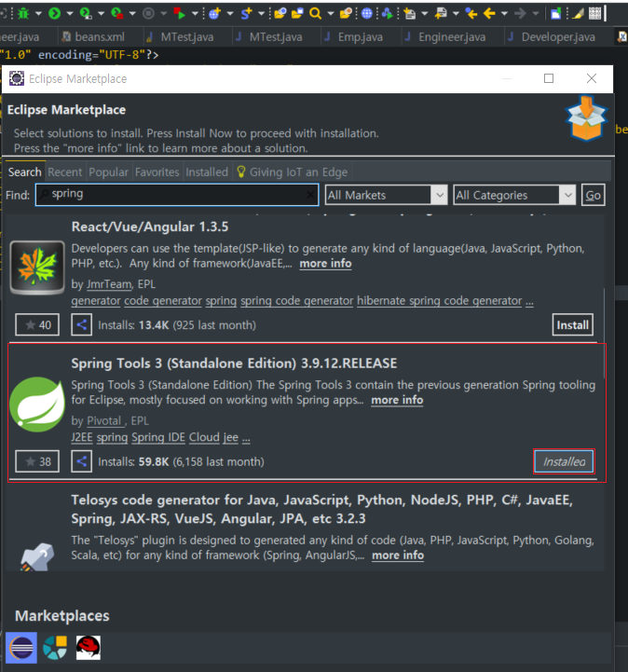
Task: Open more info for the React/Vue/Angular plugin
Action: 325,263
